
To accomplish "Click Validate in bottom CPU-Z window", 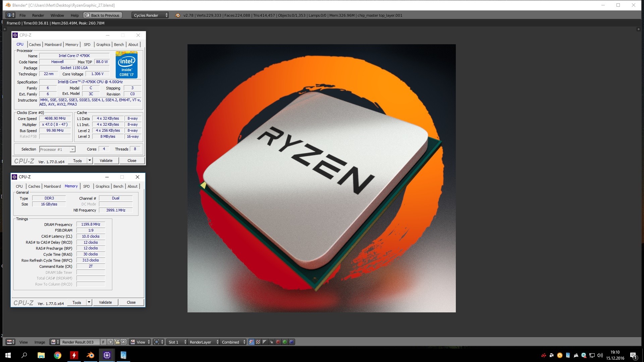I will pyautogui.click(x=105, y=302).
